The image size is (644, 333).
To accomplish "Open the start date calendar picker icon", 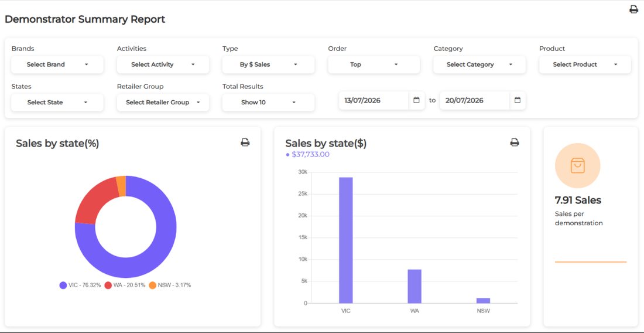I will click(416, 100).
